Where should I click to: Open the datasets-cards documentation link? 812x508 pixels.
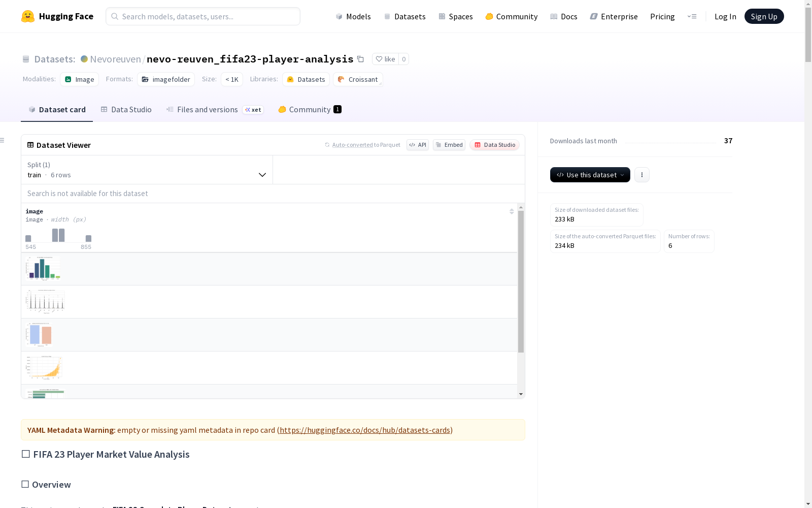[x=365, y=430]
